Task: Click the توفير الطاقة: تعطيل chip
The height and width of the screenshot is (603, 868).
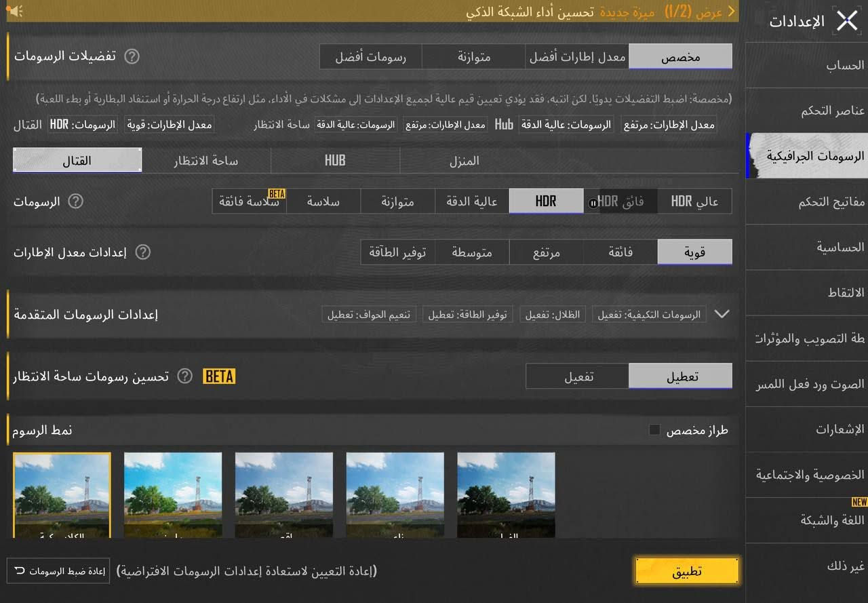Action: tap(469, 315)
